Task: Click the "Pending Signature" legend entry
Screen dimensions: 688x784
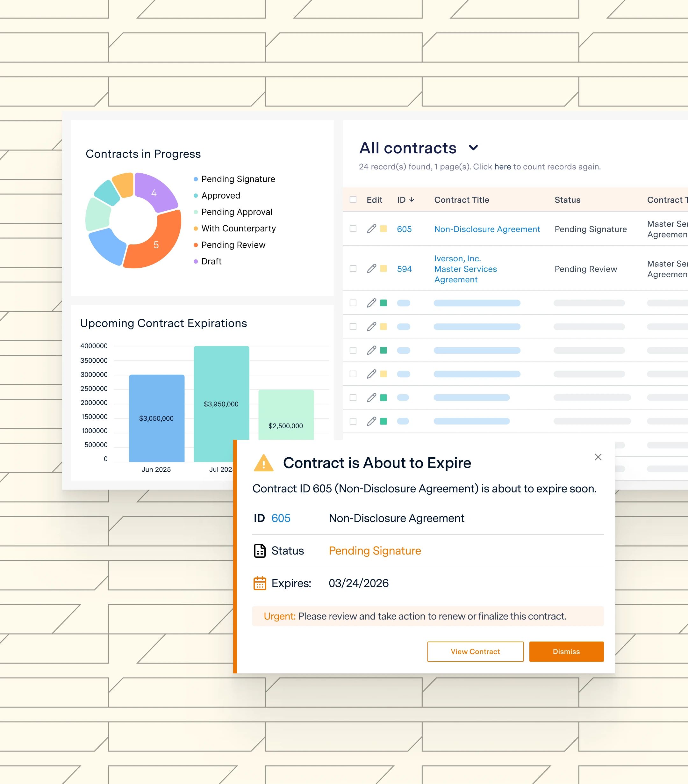Action: tap(234, 179)
